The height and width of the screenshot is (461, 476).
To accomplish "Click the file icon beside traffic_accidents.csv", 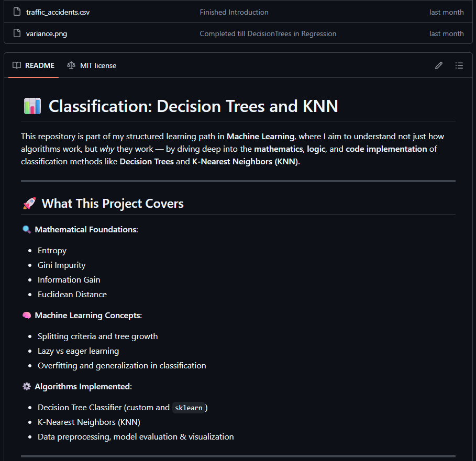I will coord(17,12).
